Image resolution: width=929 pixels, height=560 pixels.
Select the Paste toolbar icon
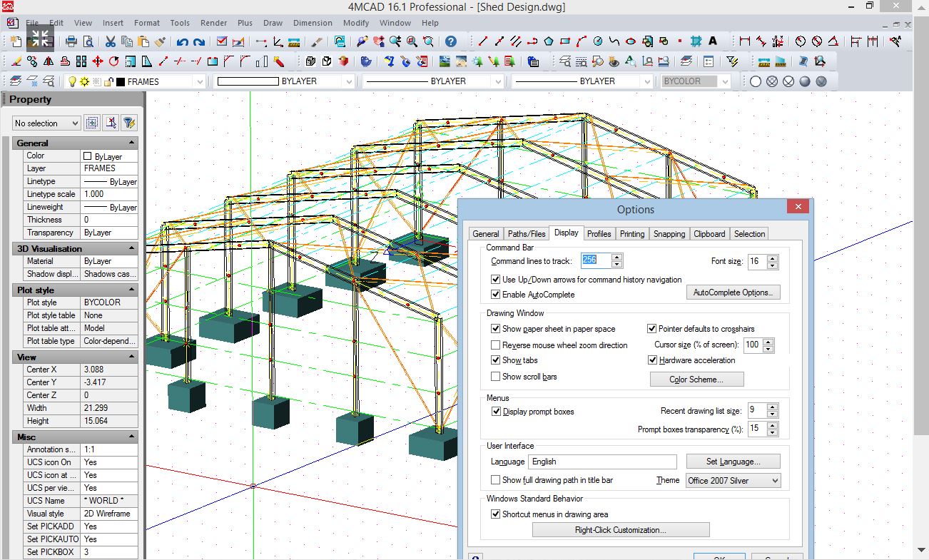coord(144,43)
